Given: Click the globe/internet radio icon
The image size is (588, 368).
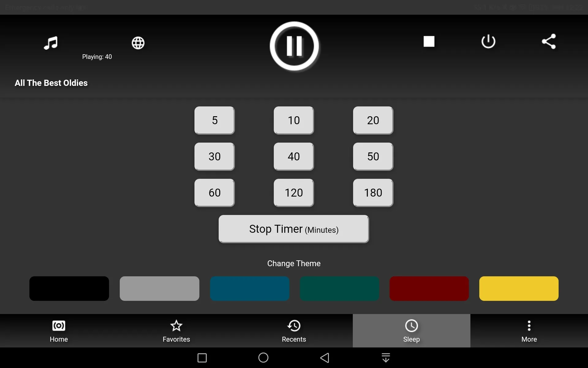Looking at the screenshot, I should click(138, 42).
